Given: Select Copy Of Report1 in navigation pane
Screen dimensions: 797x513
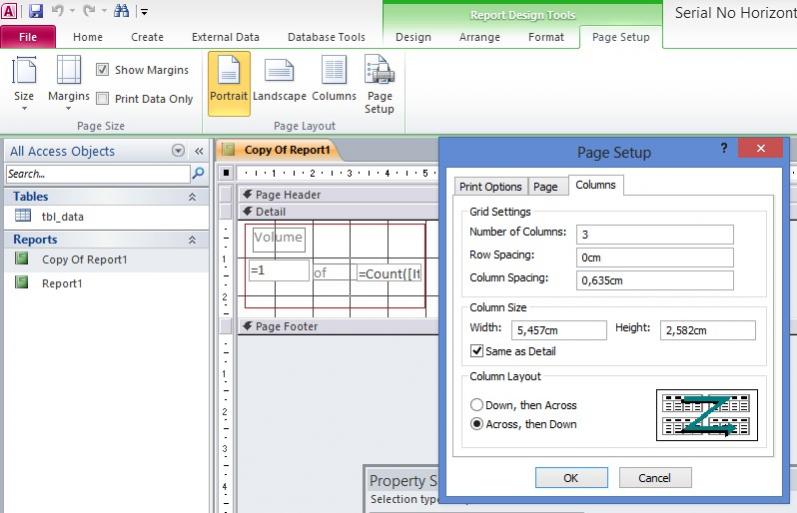Looking at the screenshot, I should tap(107, 260).
